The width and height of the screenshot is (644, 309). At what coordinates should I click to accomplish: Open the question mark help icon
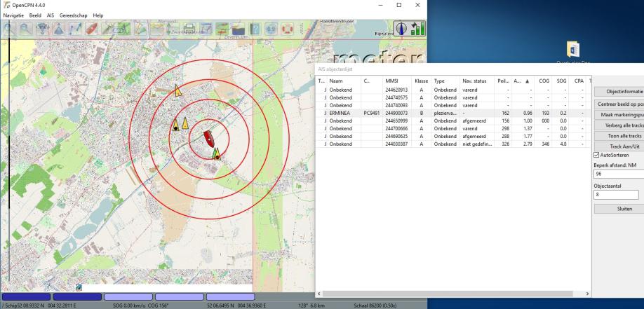coord(255,29)
